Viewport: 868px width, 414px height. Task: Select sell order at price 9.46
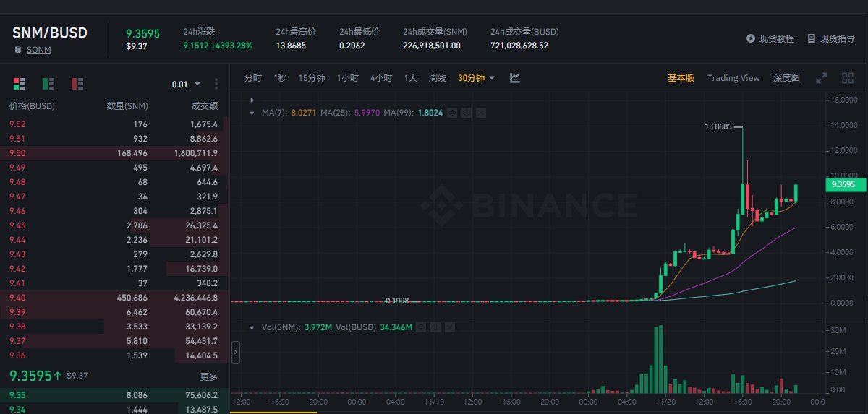(115, 211)
